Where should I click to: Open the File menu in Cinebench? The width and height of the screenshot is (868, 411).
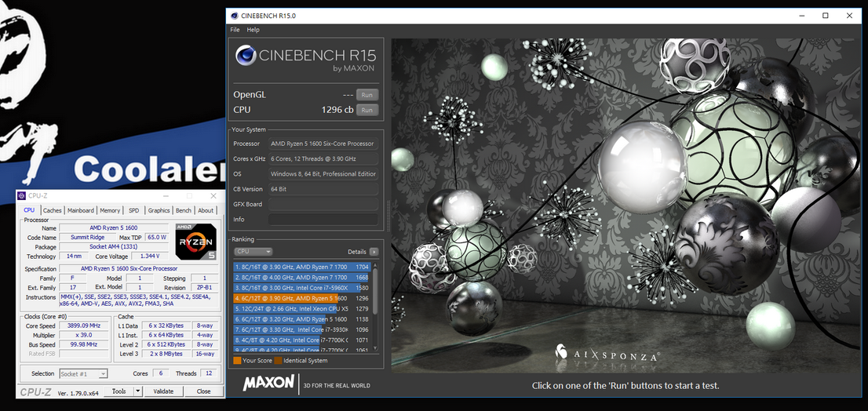coord(235,30)
